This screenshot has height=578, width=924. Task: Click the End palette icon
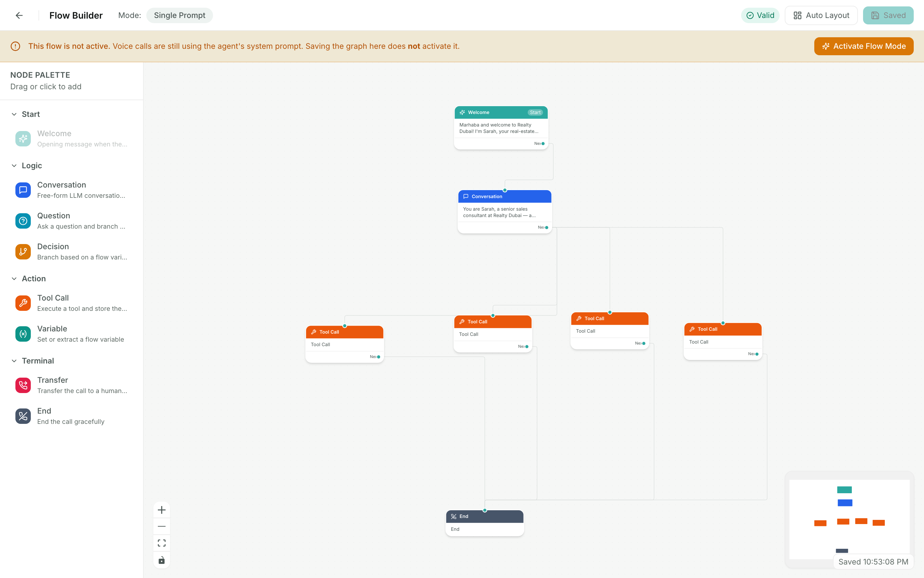[23, 416]
